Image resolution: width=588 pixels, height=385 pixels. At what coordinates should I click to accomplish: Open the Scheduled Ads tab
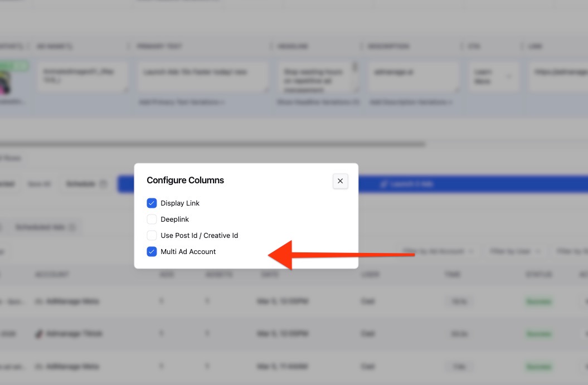click(x=45, y=227)
